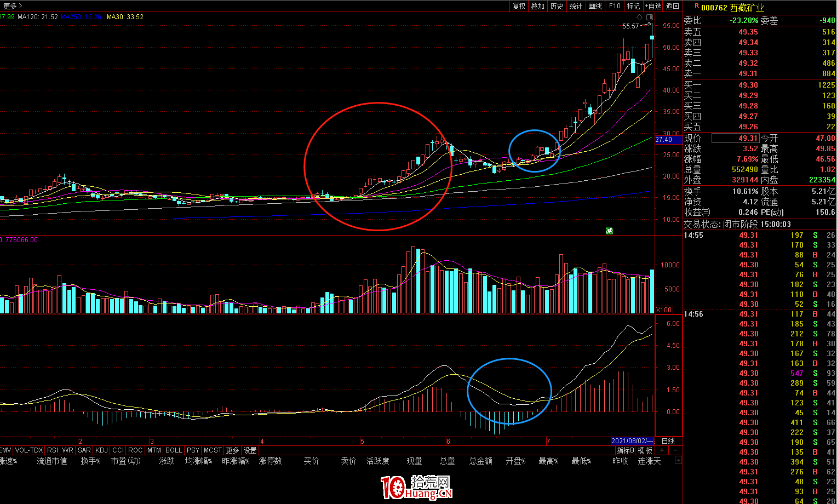Sort by the 连涨天 column header
Screen dimensions: 837x504
pyautogui.click(x=650, y=461)
